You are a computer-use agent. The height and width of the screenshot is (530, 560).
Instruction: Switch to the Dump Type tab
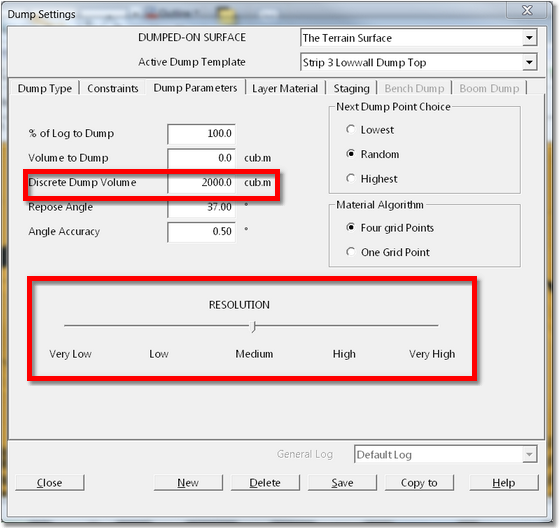(x=45, y=88)
